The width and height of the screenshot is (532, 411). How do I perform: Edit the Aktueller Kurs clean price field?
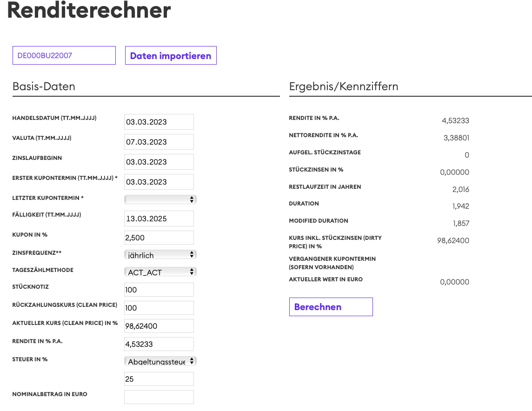coord(159,326)
